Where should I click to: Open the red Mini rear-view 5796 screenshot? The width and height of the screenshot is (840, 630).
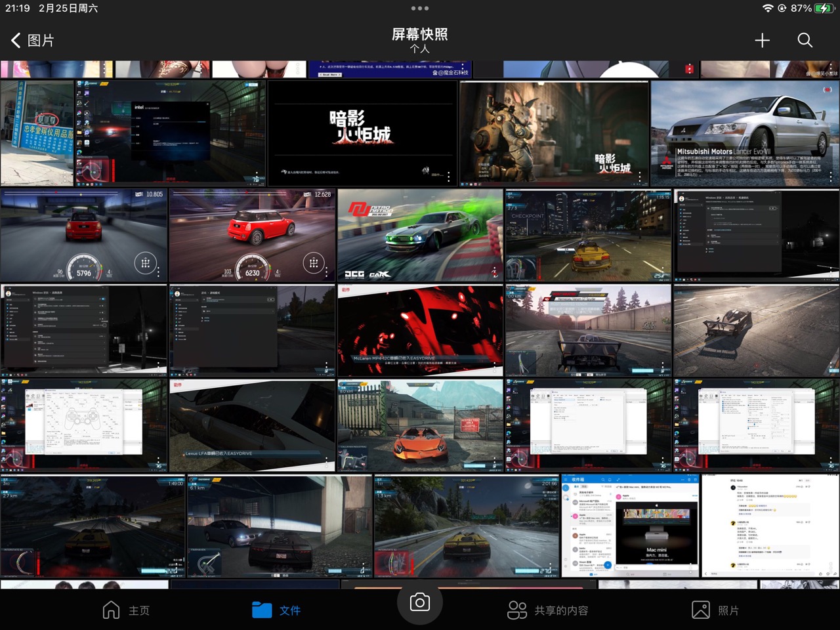point(84,235)
